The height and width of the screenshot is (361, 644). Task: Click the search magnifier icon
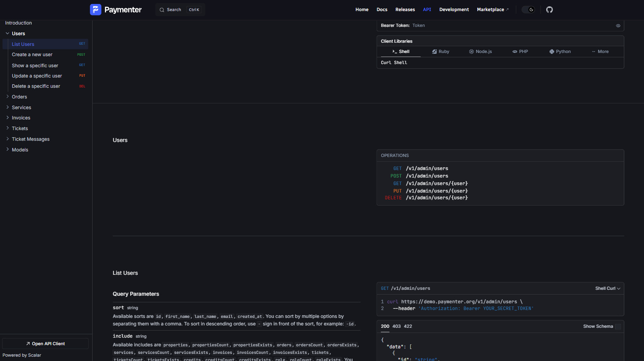coord(162,10)
